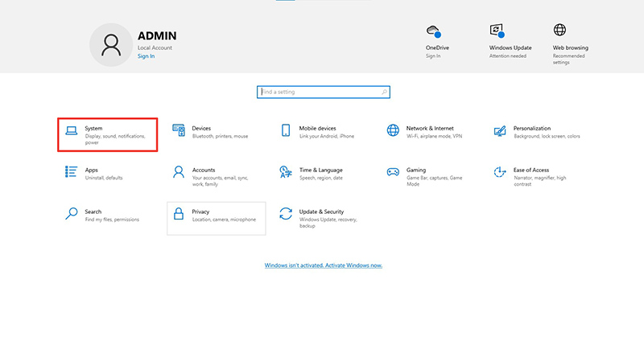Screen dimensions: 644x345
Task: Click 'Recommended settings' under Web browsing
Action: 569,59
